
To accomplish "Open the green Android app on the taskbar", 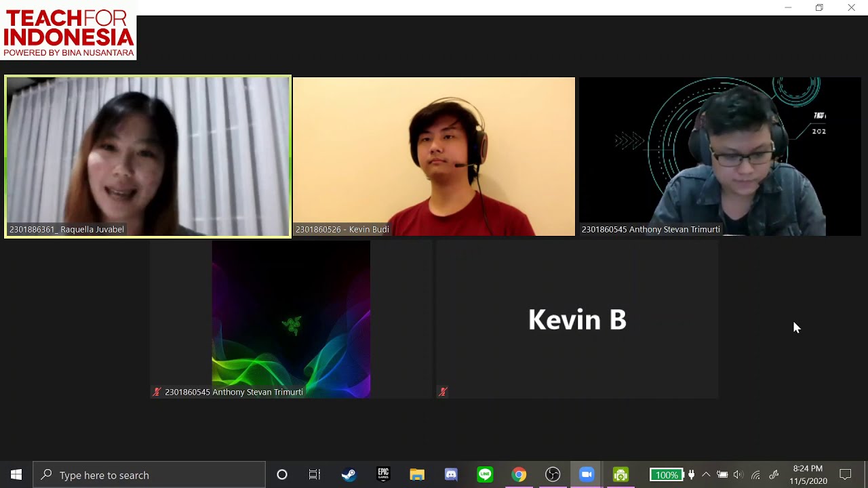I will point(620,475).
